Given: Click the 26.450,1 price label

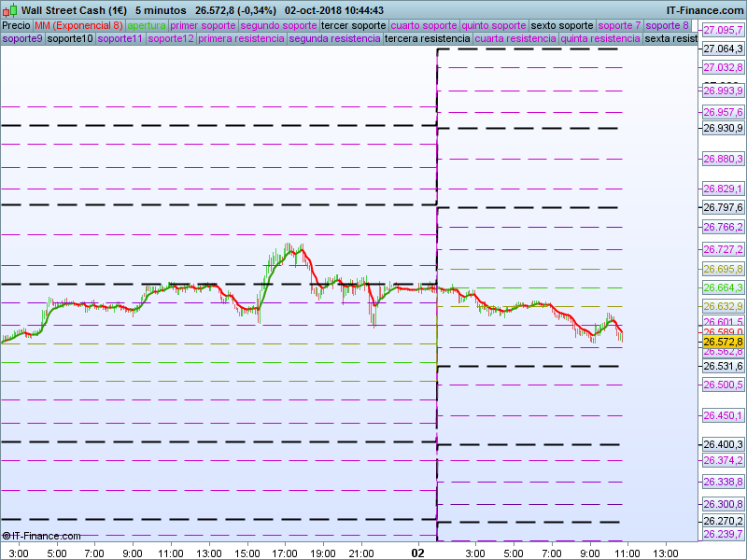Looking at the screenshot, I should coord(723,415).
